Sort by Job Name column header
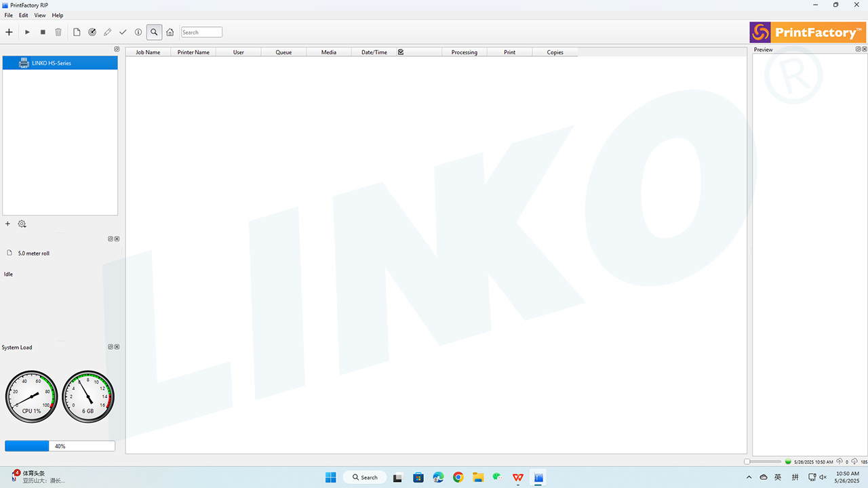This screenshot has height=488, width=868. [148, 52]
